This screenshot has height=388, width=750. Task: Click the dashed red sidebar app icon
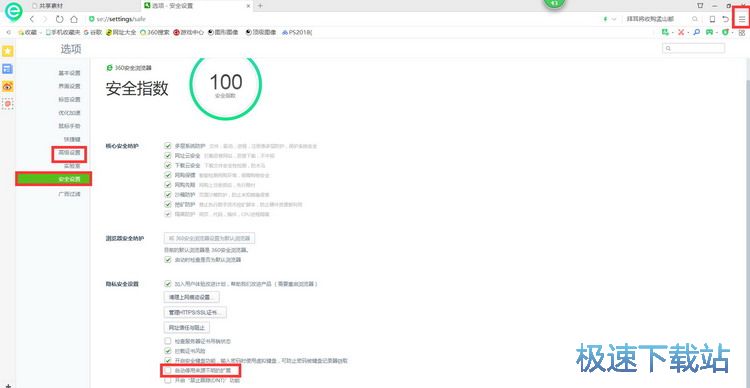[8, 104]
